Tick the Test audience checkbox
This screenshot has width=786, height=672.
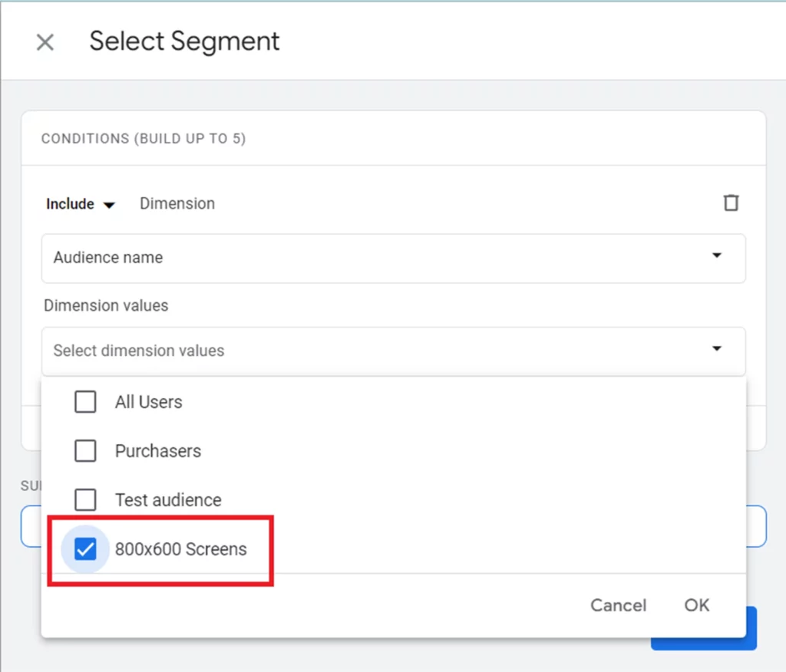85,500
